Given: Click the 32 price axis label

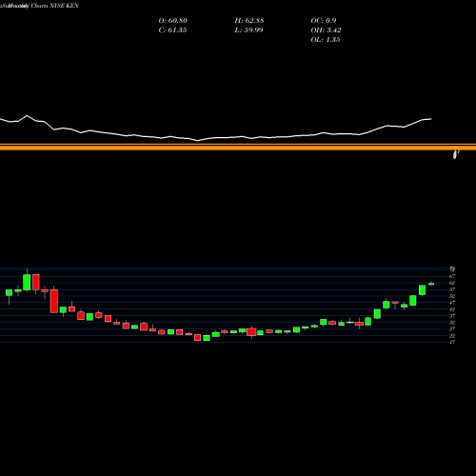Looking at the screenshot, I should [x=452, y=323].
